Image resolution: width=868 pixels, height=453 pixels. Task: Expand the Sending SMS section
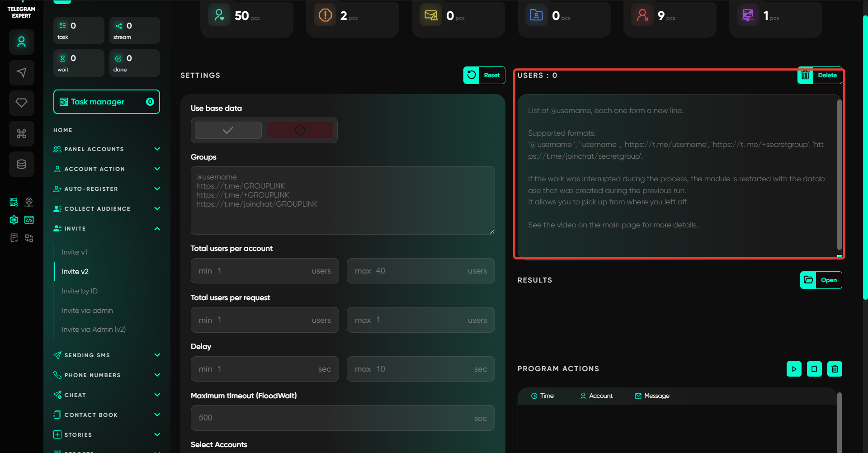tap(157, 355)
